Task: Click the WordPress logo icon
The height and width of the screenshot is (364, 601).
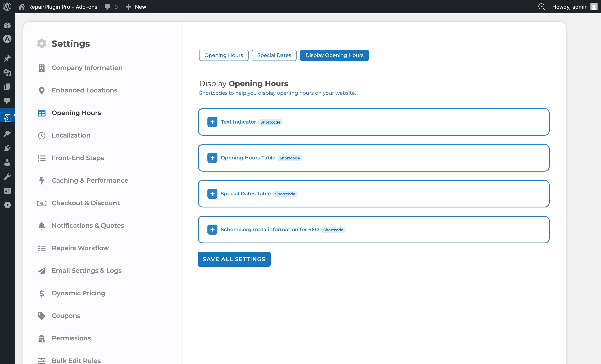Action: coord(7,7)
